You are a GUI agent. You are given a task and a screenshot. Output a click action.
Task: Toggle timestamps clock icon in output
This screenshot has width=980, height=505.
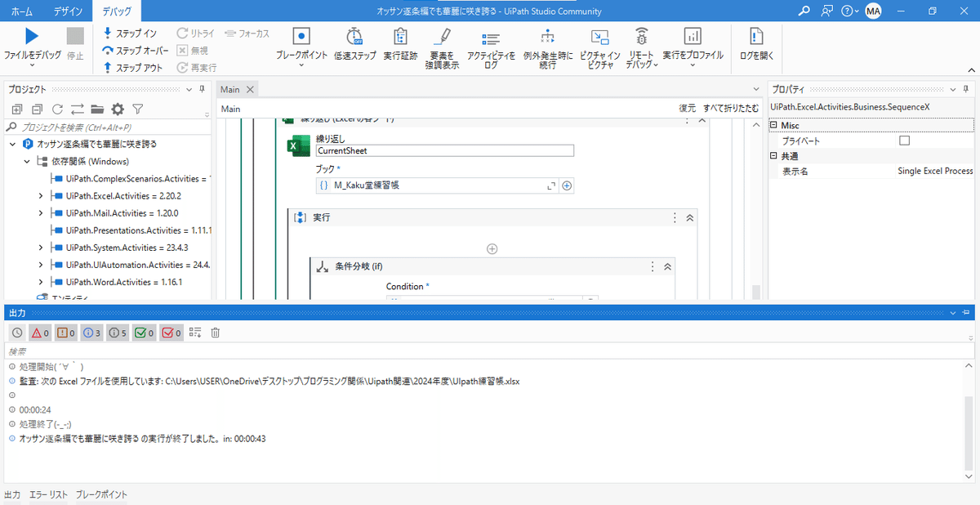point(17,333)
